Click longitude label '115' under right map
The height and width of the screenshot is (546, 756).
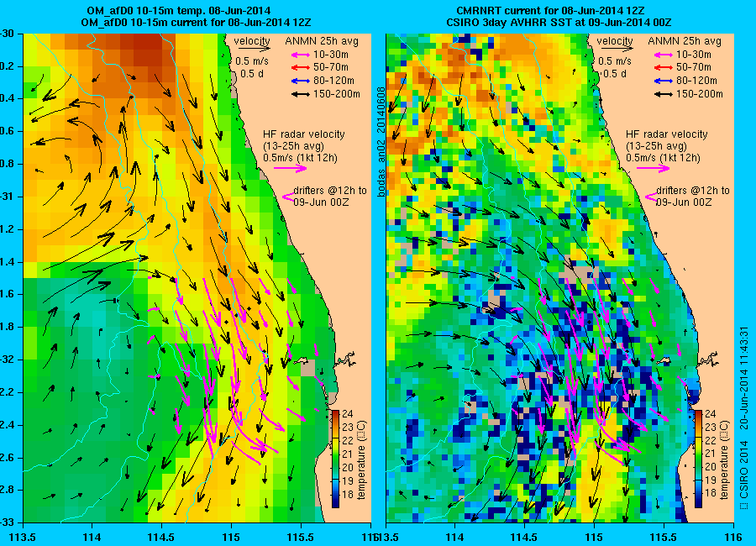594,537
